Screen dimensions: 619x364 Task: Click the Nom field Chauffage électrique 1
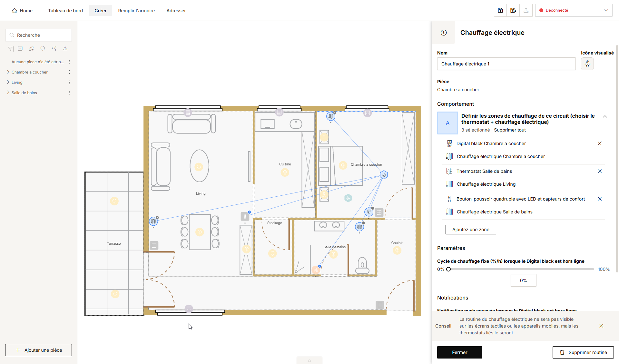[x=506, y=64]
